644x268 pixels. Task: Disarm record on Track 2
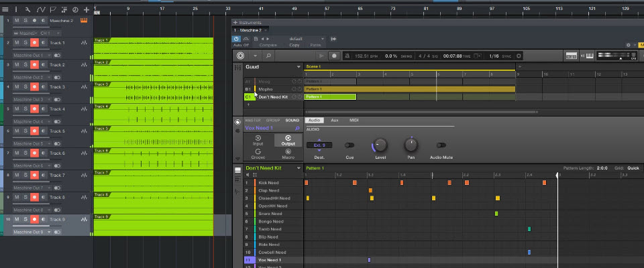point(34,65)
